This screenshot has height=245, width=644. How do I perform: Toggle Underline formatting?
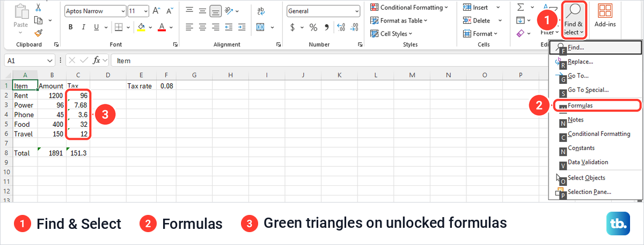click(x=98, y=27)
